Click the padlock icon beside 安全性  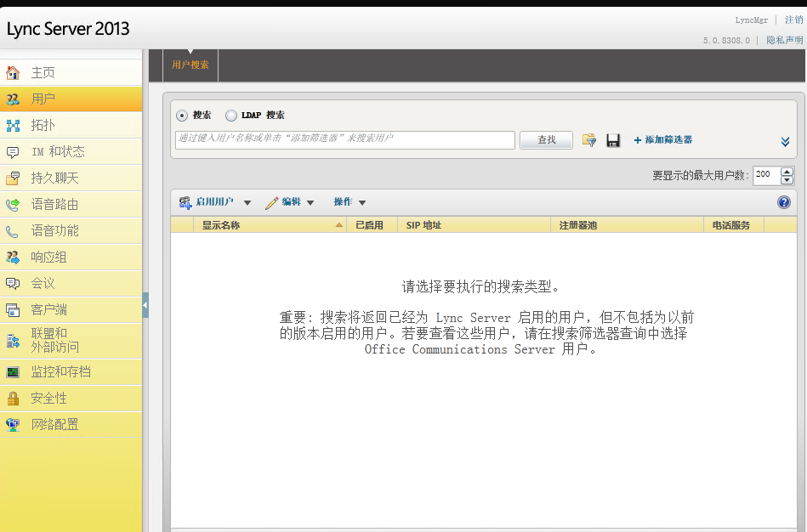(x=13, y=399)
